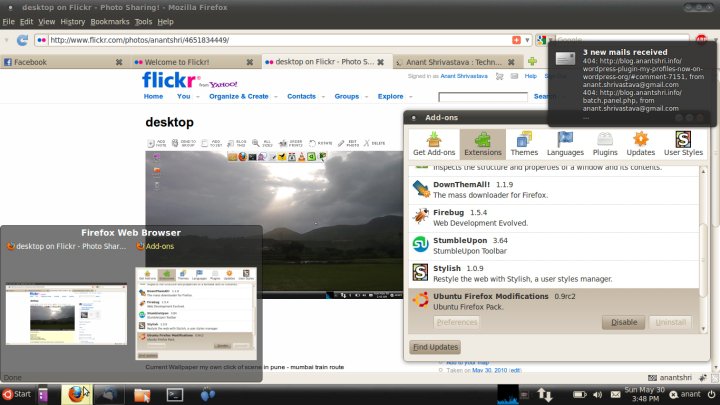Switch to the Welcome to Flickr! tab
This screenshot has width=720, height=405.
tap(196, 62)
